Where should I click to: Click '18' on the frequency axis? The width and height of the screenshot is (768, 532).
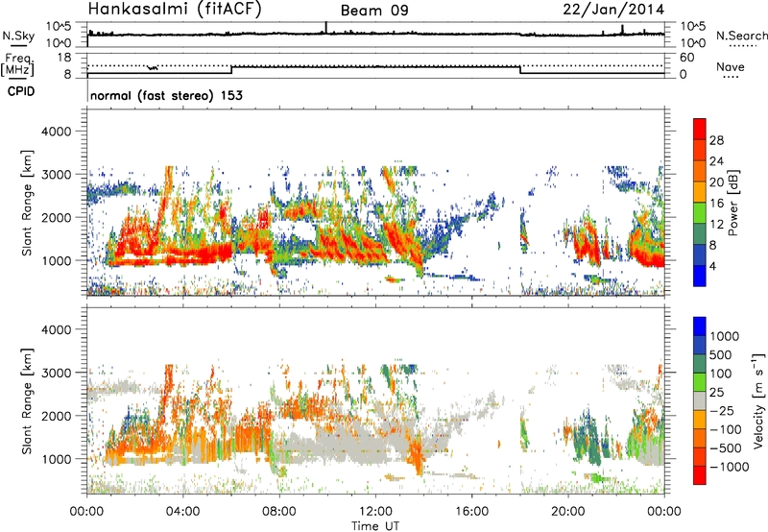click(64, 58)
